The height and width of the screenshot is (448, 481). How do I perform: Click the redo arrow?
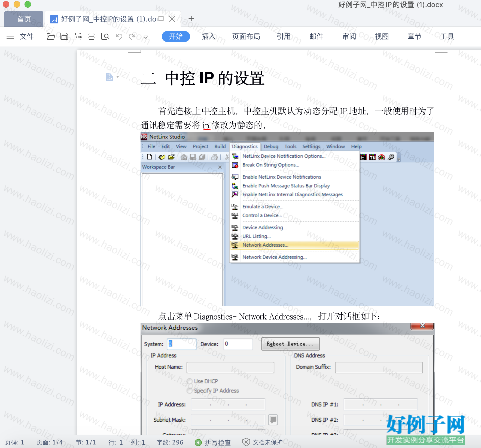point(132,36)
